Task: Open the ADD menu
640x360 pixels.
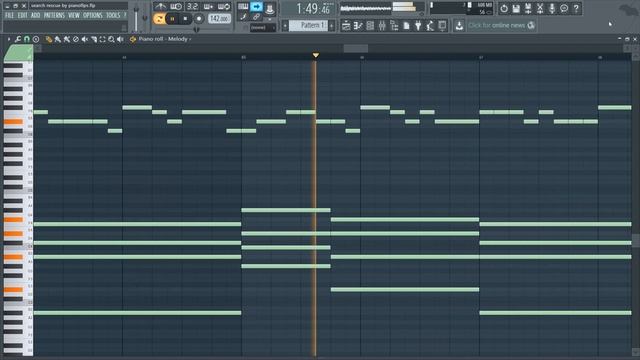Action: [x=36, y=16]
